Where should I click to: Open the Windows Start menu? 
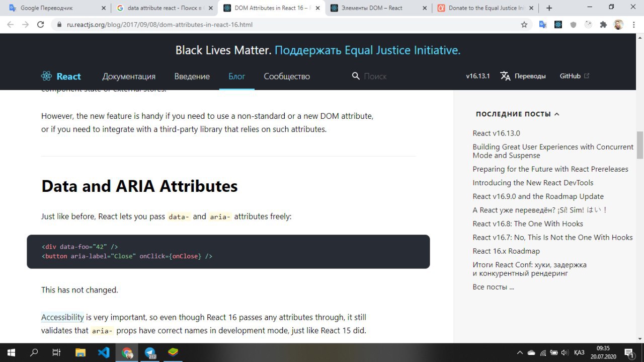point(11,352)
